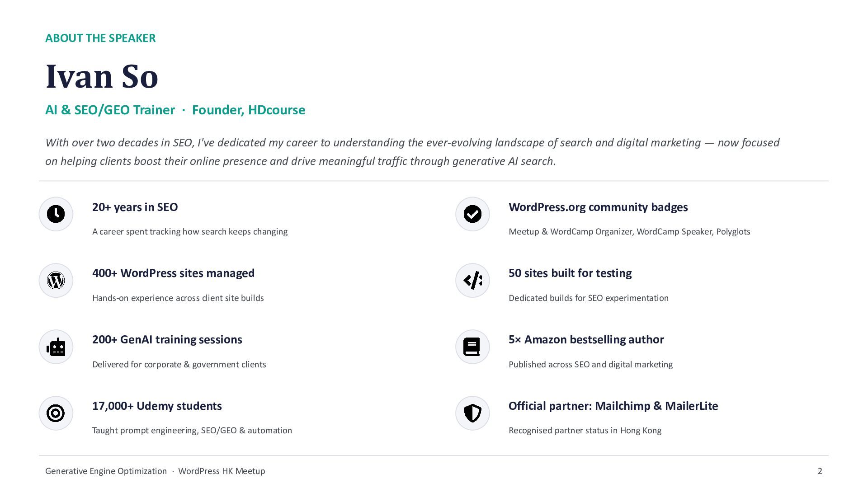Click the ABOUT THE SPEAKER label
Viewport: 868px width, 488px height.
coord(100,38)
